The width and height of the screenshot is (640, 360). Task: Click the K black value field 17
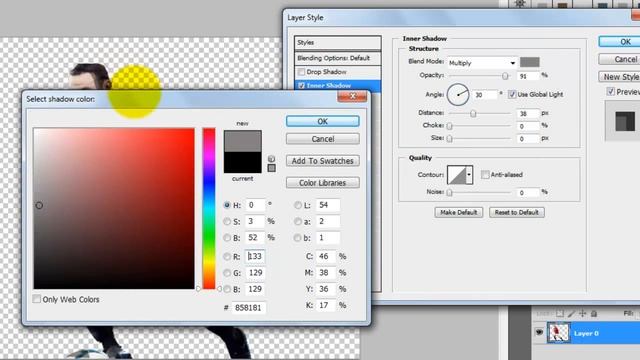pyautogui.click(x=326, y=305)
